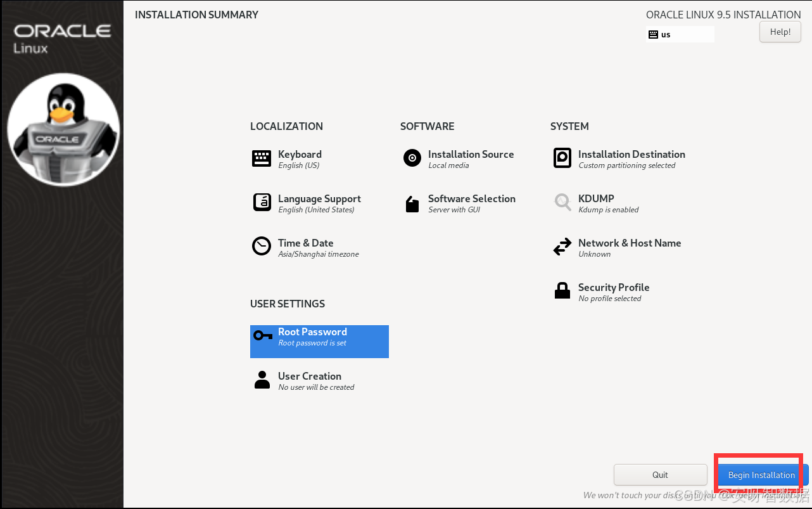Click the 'Root password is set' text
The height and width of the screenshot is (509, 812).
pos(312,343)
